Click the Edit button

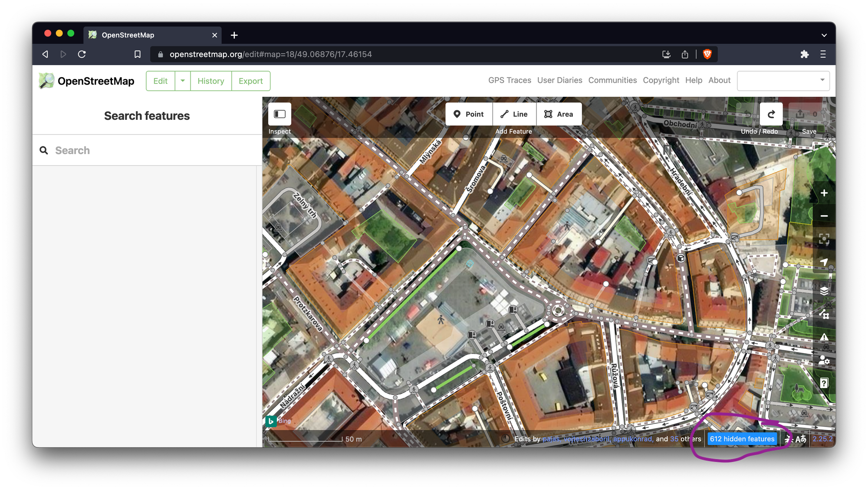pyautogui.click(x=161, y=81)
